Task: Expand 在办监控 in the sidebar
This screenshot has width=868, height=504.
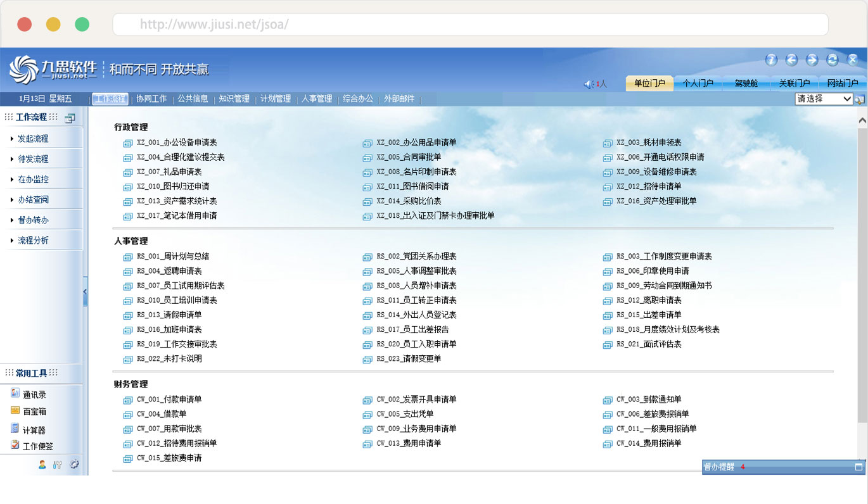Action: pos(33,179)
